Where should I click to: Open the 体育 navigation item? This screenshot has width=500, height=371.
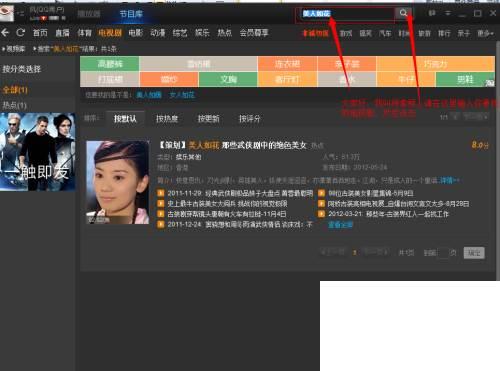pyautogui.click(x=84, y=33)
